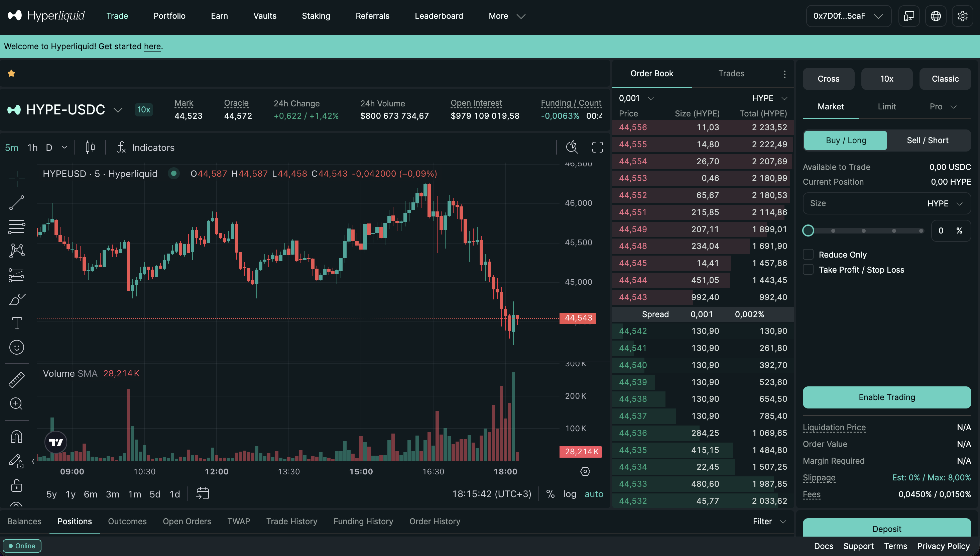This screenshot has width=980, height=556.
Task: Select the crosshair cursor tool
Action: click(x=17, y=179)
